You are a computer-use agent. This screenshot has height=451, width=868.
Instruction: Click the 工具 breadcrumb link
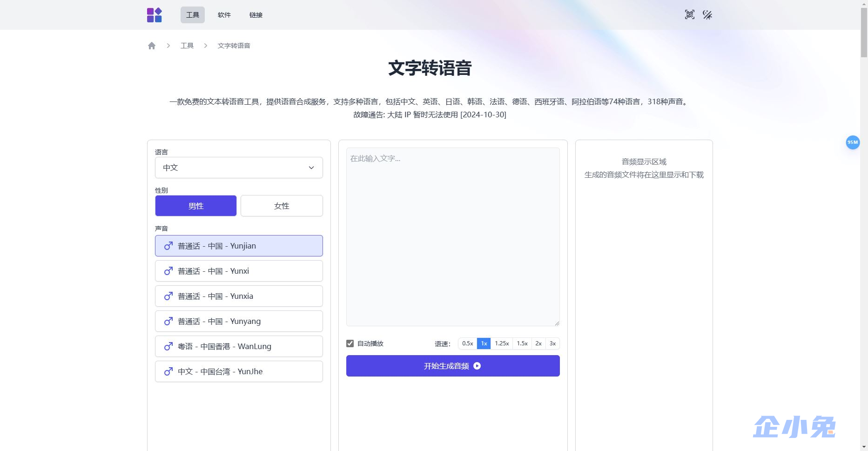[x=187, y=46]
